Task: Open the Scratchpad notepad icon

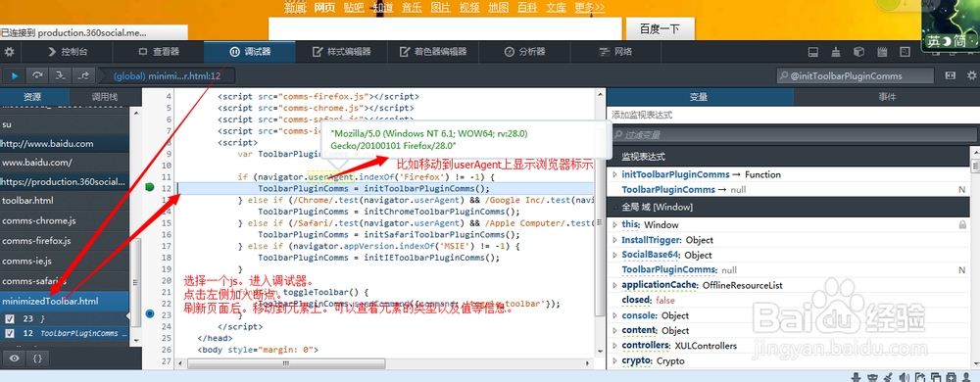Action: (883, 52)
